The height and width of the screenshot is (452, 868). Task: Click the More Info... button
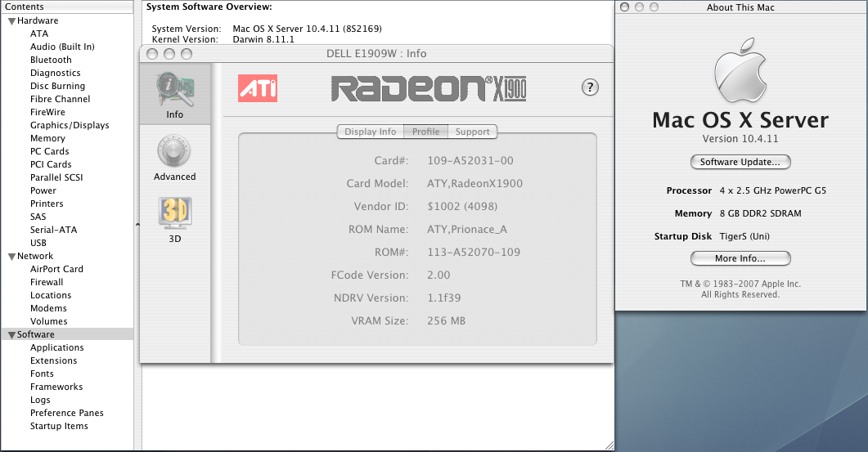[740, 258]
